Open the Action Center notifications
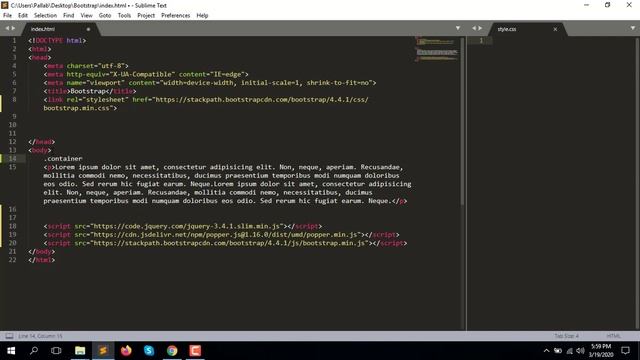 point(626,351)
